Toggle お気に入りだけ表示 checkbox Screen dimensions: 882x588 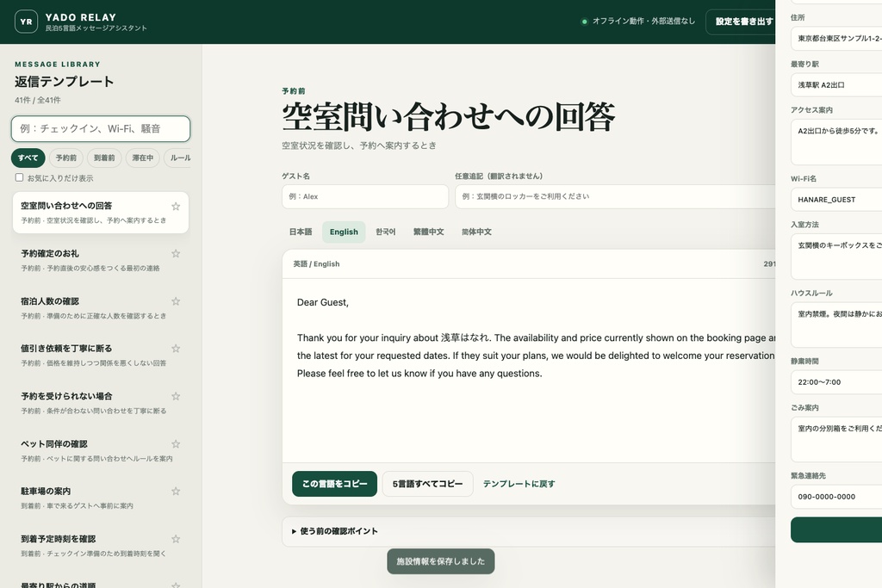(19, 177)
